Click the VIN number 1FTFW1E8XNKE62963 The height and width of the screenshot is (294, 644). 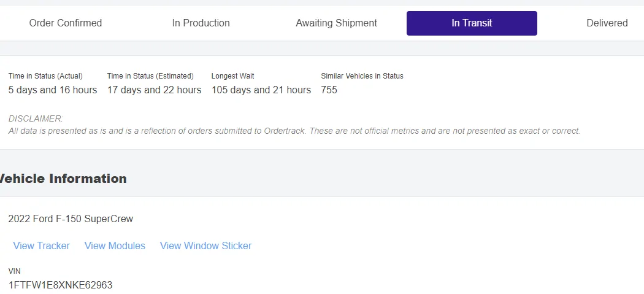pyautogui.click(x=60, y=285)
